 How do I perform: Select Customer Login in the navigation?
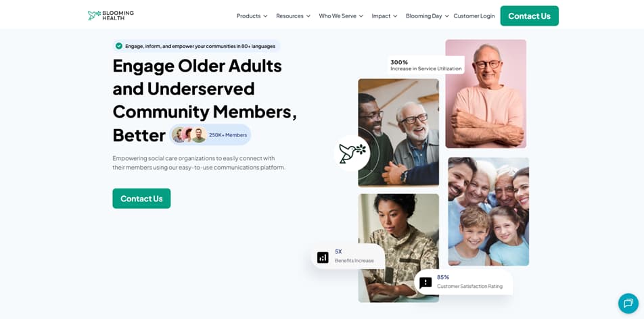click(x=474, y=16)
